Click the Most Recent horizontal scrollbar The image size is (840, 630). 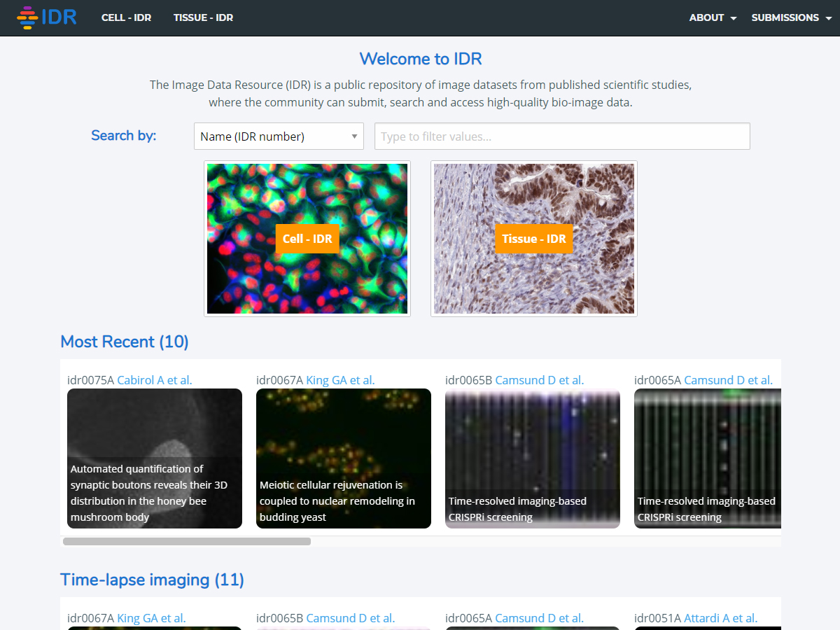(187, 541)
